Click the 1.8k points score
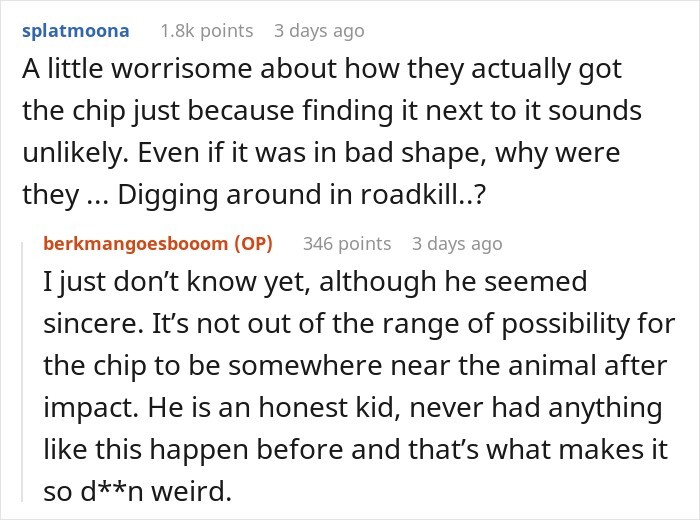 [207, 31]
